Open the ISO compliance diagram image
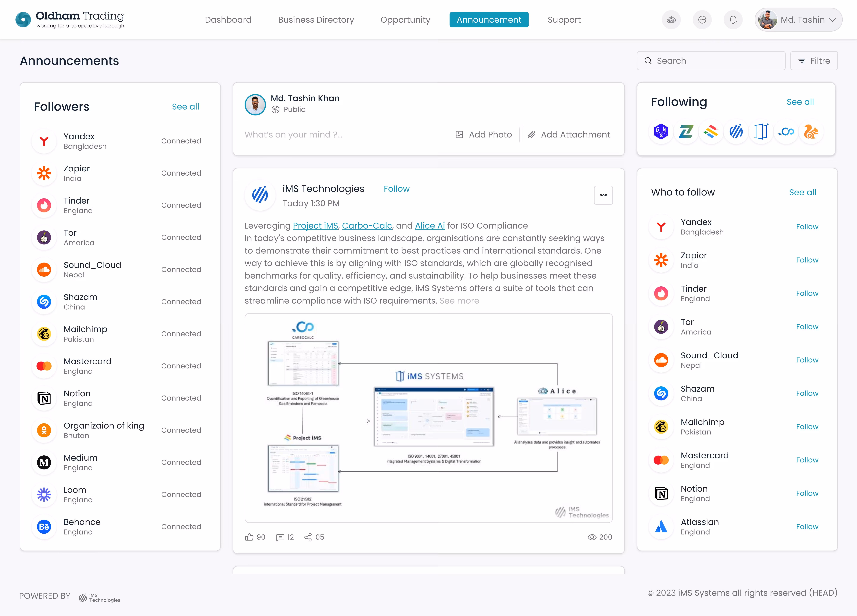Image resolution: width=857 pixels, height=616 pixels. 428,418
